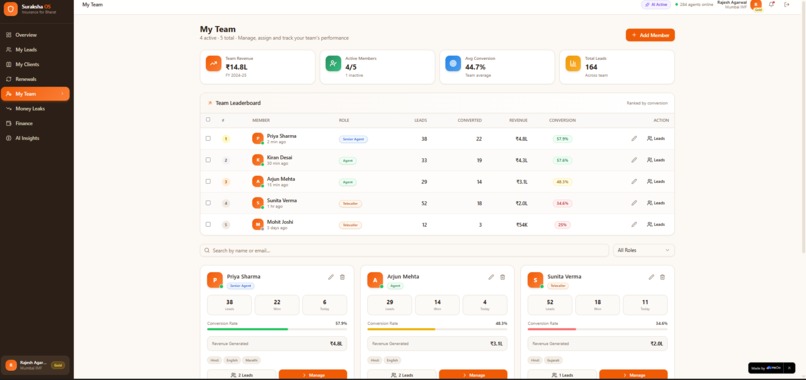Click Manage on Arjun Mehta card
806x380 pixels.
tap(473, 375)
